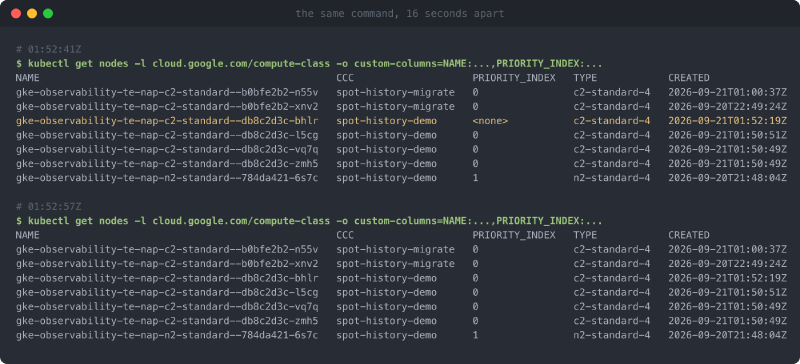Click "2026-09-20T21:48:04Z" in the 01:52:41Z output

(x=728, y=178)
